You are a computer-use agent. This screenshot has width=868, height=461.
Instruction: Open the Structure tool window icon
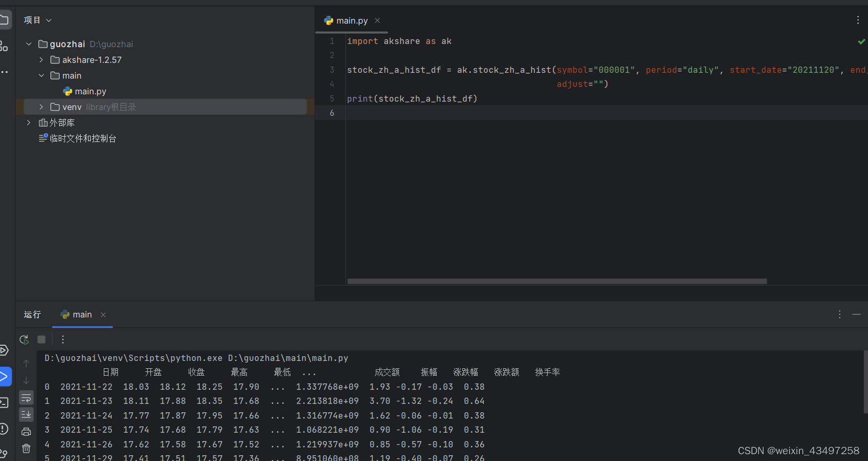coord(4,46)
